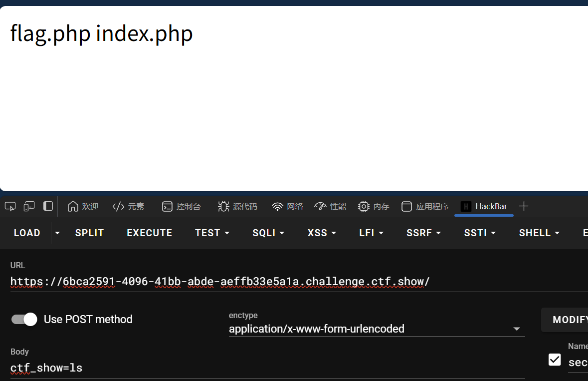Viewport: 588px width, 381px height.
Task: Open the SQLI dropdown menu
Action: [x=268, y=233]
